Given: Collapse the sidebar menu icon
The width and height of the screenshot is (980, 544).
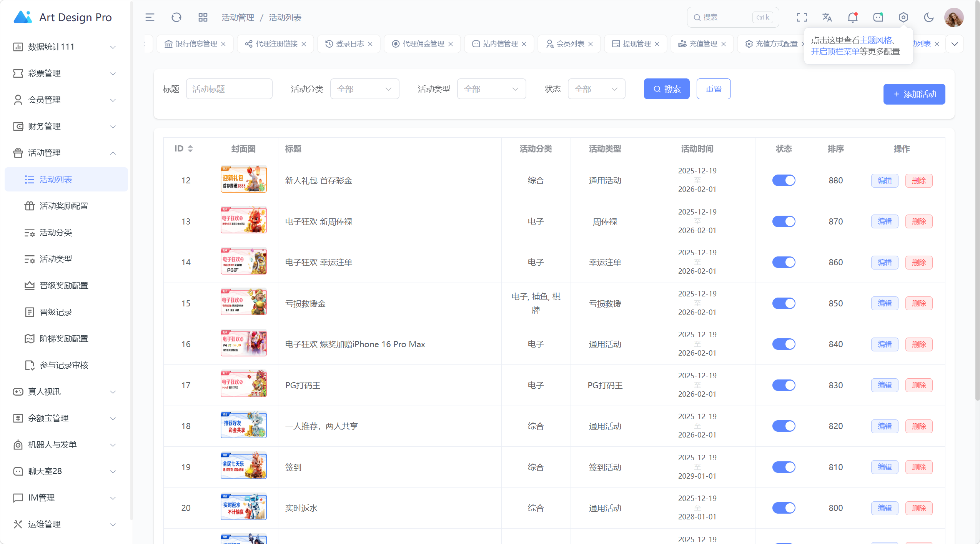Looking at the screenshot, I should coord(150,17).
